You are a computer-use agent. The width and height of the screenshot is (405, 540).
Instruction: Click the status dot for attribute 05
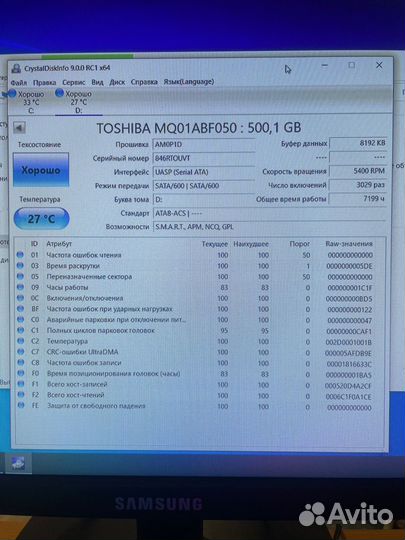click(20, 277)
